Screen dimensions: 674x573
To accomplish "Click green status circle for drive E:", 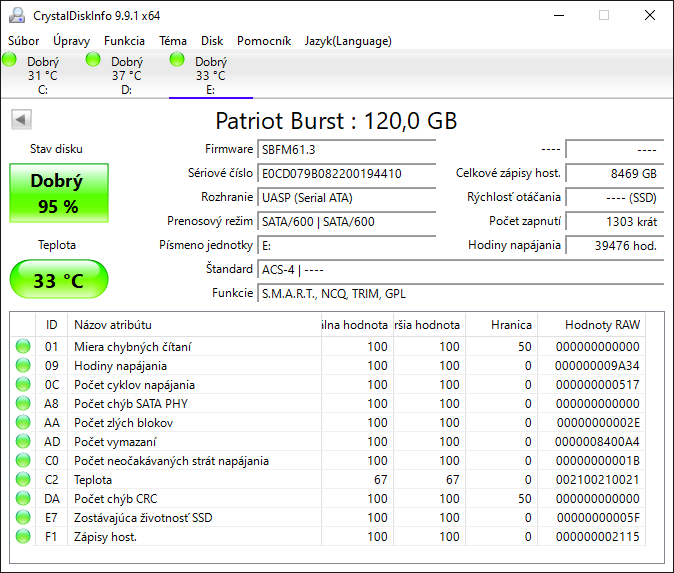I will [x=177, y=59].
